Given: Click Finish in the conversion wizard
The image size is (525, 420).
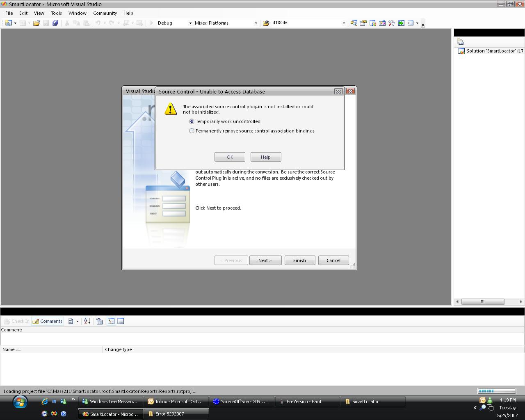Looking at the screenshot, I should (299, 260).
